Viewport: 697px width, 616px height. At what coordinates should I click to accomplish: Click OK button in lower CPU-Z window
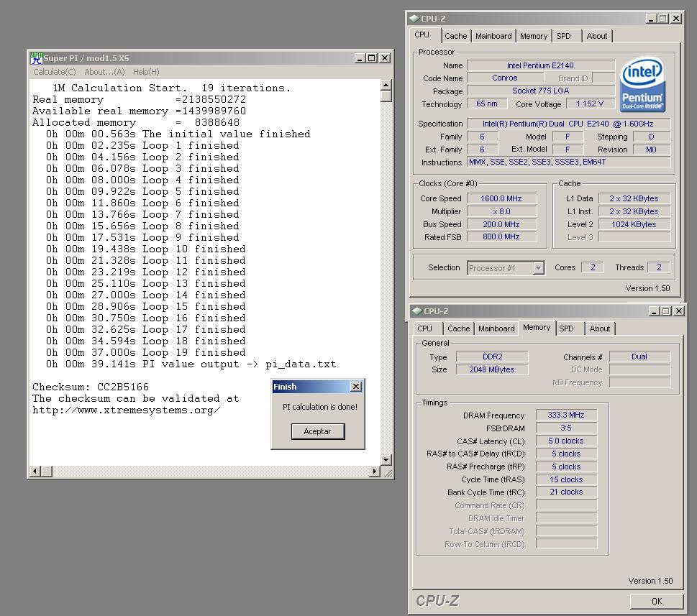click(x=657, y=601)
